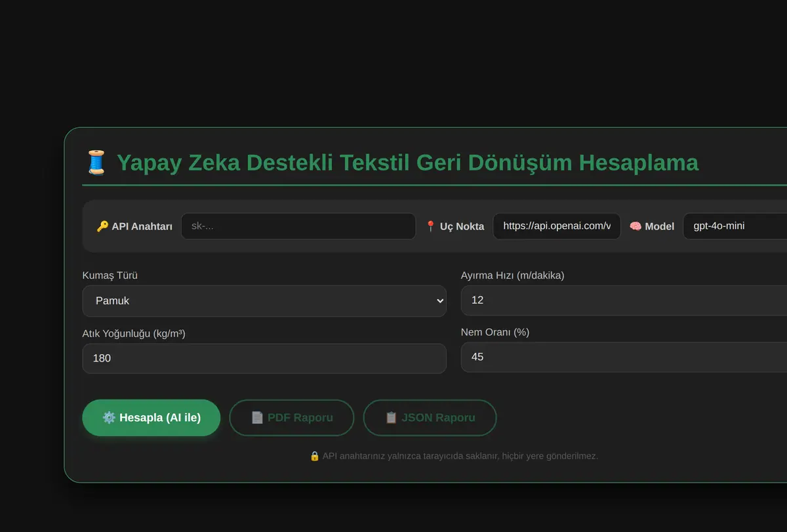Click the Ayırma Hızı field showing 12
Viewport: 787px width, 532px height.
pyautogui.click(x=624, y=300)
